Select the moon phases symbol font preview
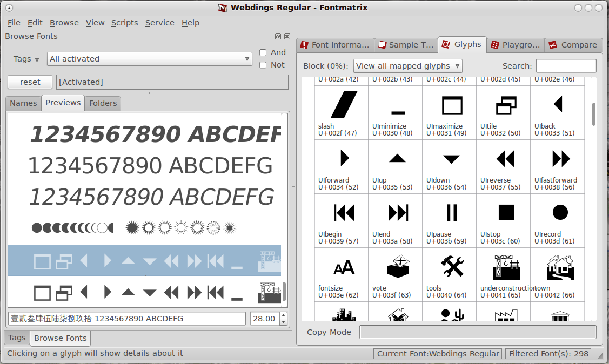609x364 pixels. click(x=144, y=228)
